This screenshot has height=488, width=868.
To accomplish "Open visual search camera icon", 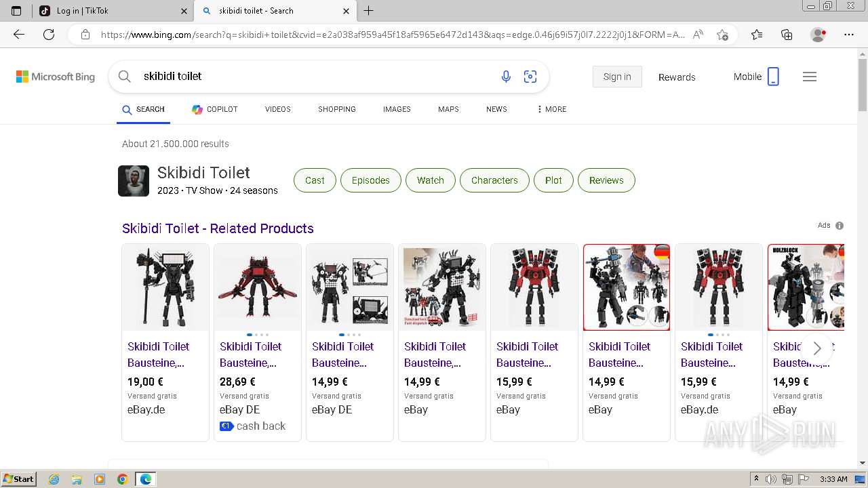I will (530, 77).
